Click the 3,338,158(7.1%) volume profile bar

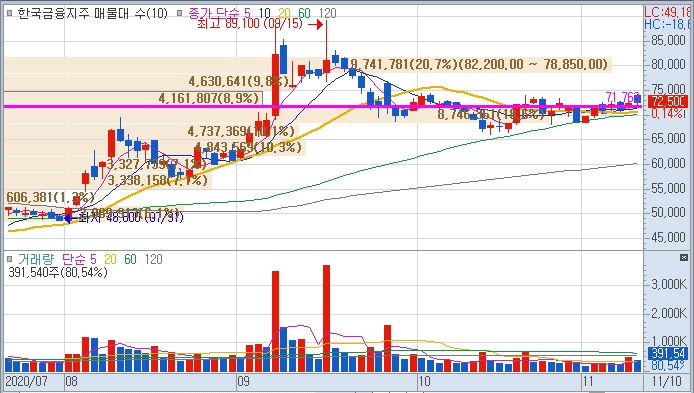pyautogui.click(x=108, y=180)
